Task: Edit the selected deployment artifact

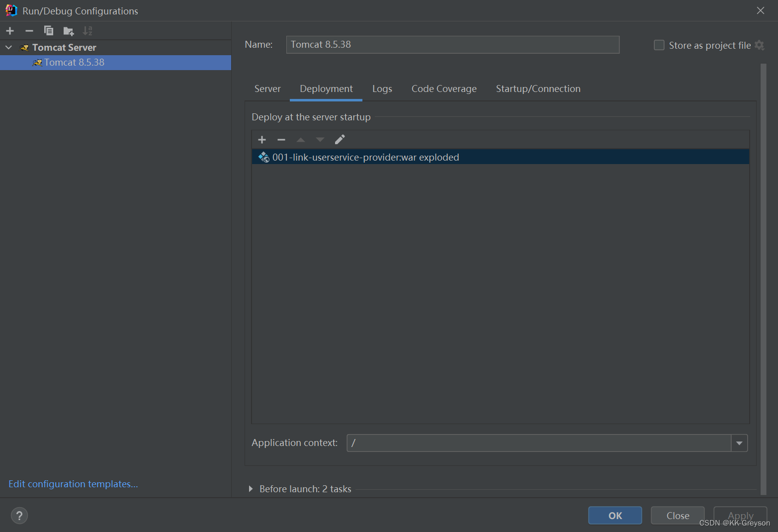Action: pos(340,140)
